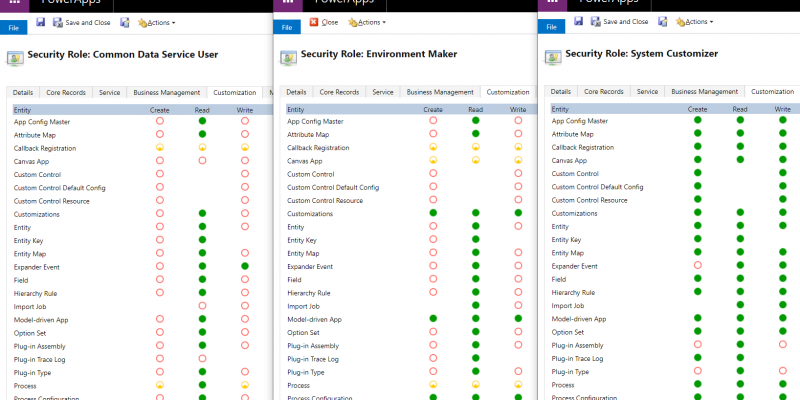This screenshot has width=800, height=400.
Task: Open Business Management tab in Environment Maker window
Action: pos(440,92)
